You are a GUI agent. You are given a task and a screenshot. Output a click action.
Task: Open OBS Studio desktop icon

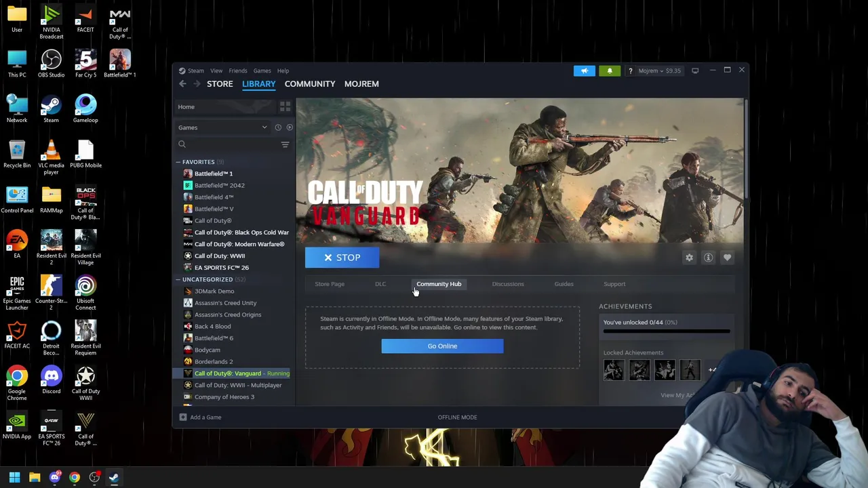pos(52,64)
